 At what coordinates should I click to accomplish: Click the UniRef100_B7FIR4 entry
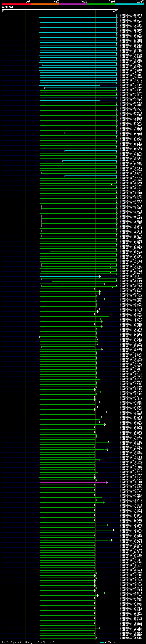click(x=131, y=40)
